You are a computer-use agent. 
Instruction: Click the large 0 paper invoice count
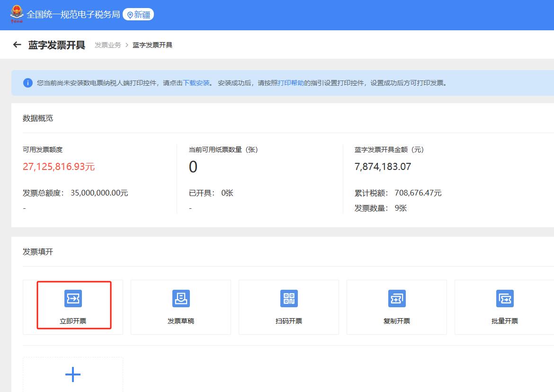[x=193, y=167]
